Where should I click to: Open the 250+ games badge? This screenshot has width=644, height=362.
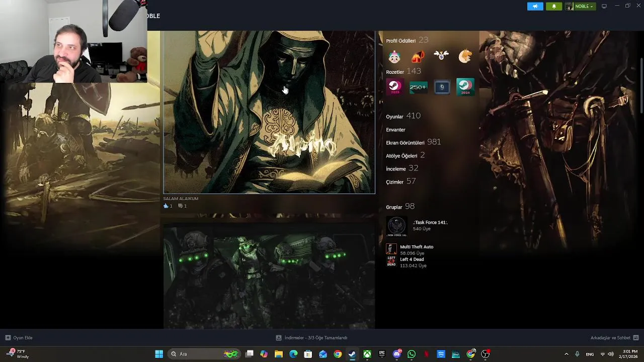click(x=418, y=87)
